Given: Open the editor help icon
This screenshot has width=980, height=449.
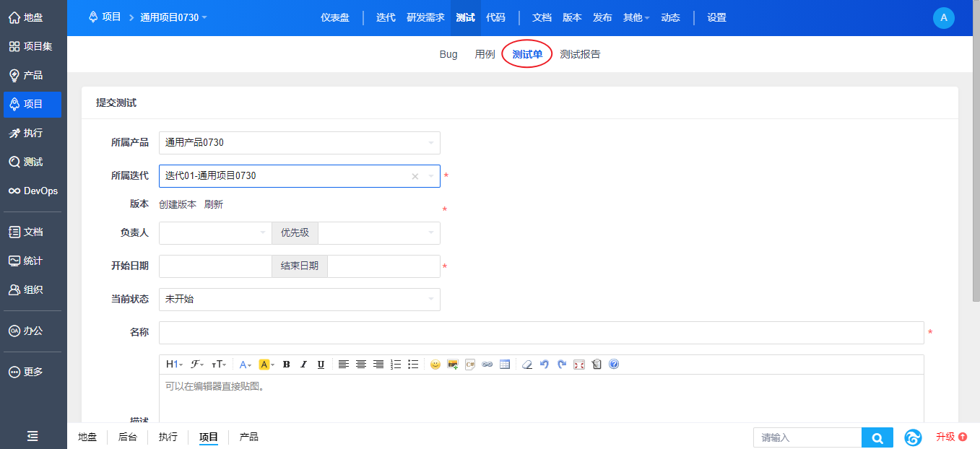Looking at the screenshot, I should (x=614, y=365).
